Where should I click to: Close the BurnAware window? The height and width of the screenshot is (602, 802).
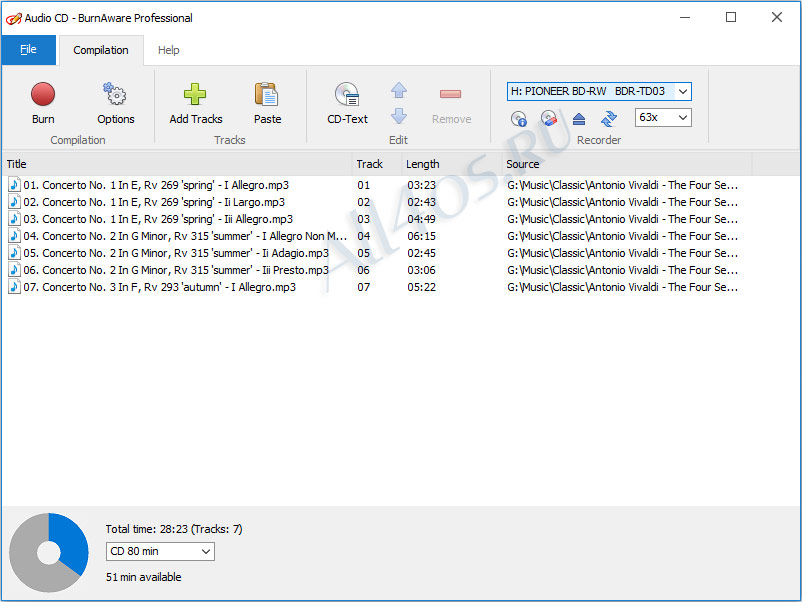776,17
